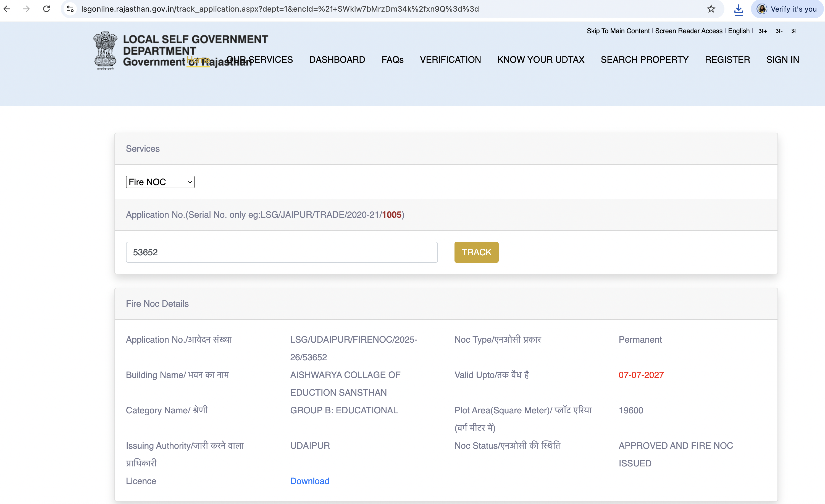
Task: Click the licence Download link
Action: click(309, 481)
